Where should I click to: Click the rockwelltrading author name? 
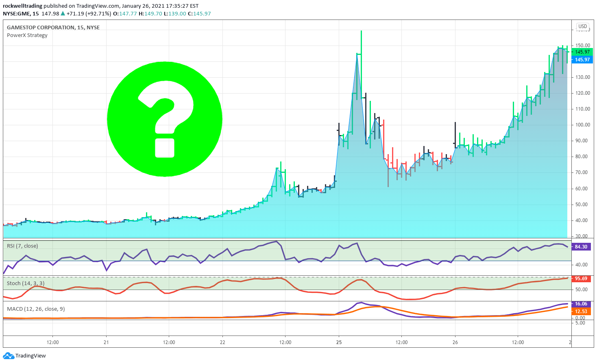click(x=22, y=6)
